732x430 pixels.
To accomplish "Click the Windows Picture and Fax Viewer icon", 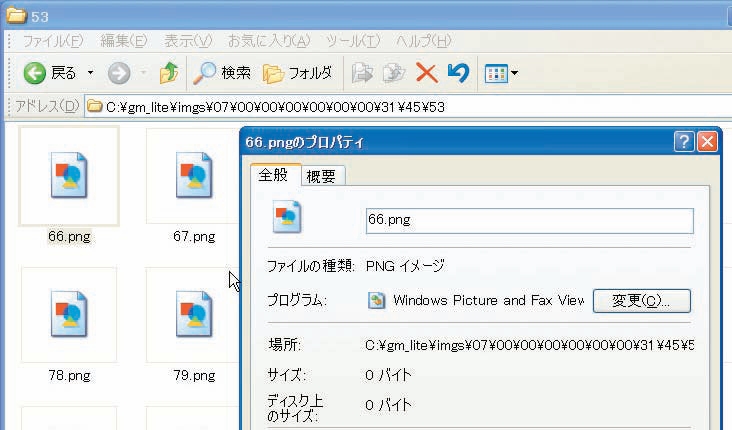I will pos(376,300).
